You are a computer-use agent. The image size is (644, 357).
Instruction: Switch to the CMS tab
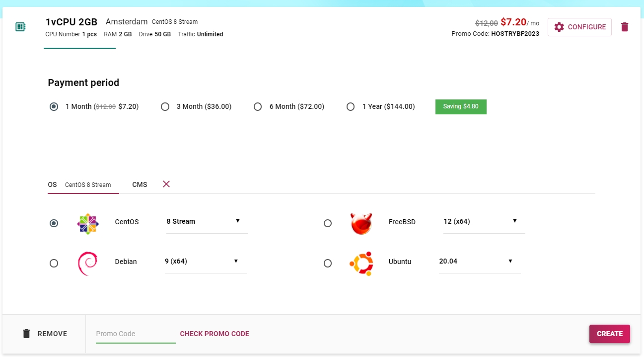pos(140,184)
